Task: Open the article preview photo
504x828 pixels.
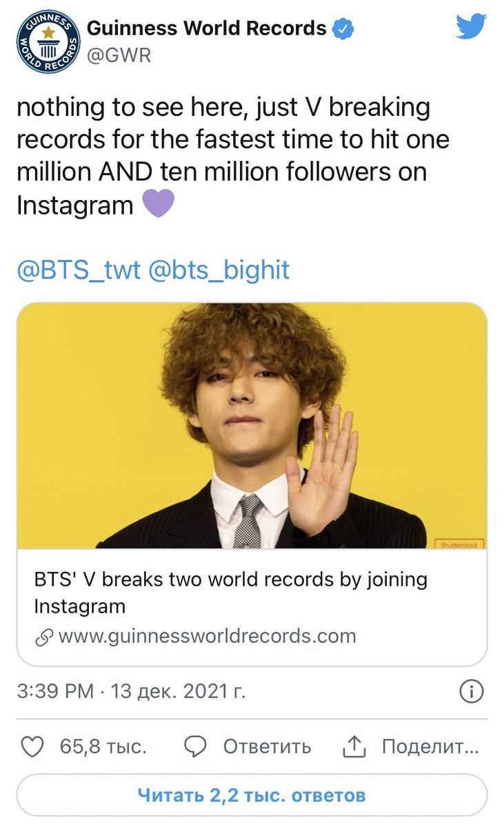Action: click(x=252, y=426)
